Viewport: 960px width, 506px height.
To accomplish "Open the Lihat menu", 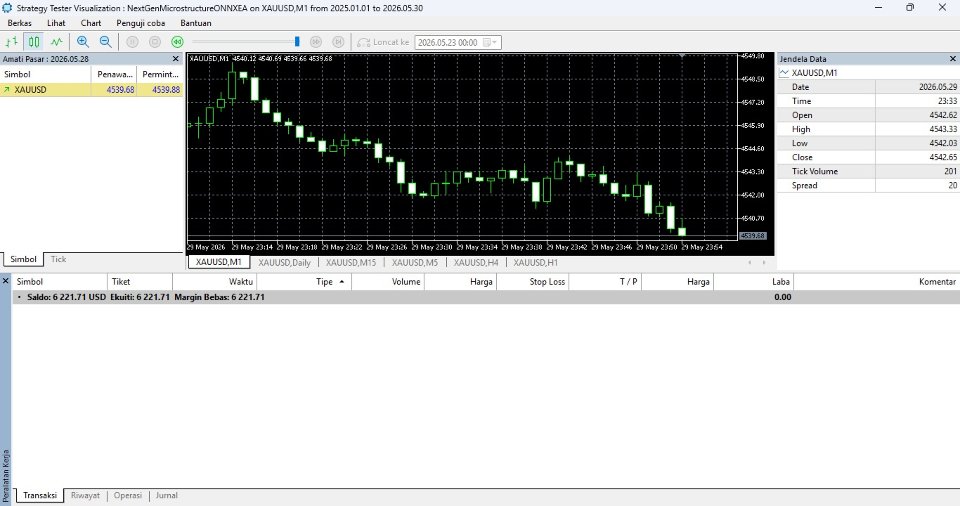I will (56, 23).
